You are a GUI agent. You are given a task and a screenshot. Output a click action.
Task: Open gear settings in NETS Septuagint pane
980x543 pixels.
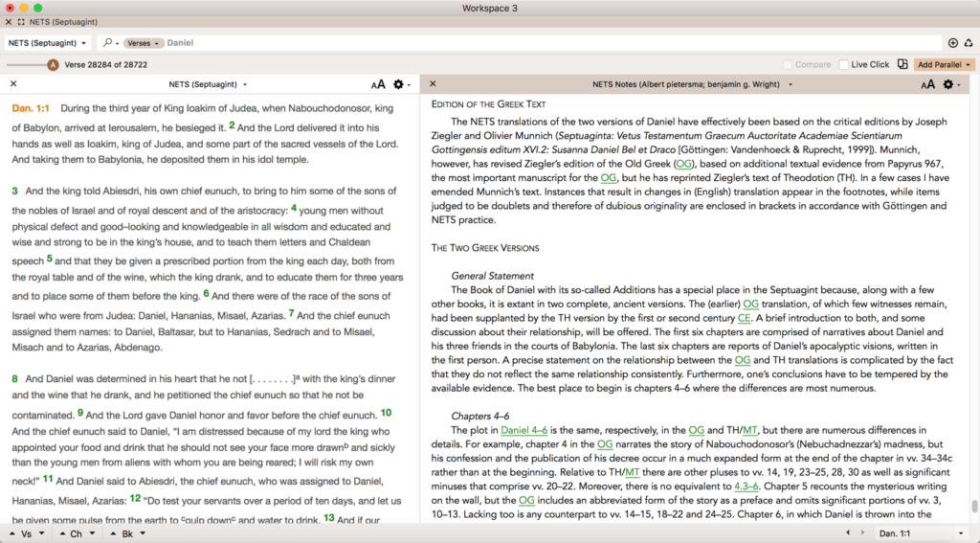pos(401,84)
